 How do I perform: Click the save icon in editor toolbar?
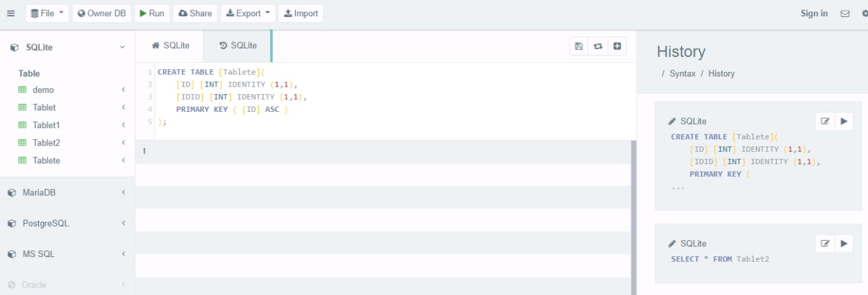pos(578,45)
